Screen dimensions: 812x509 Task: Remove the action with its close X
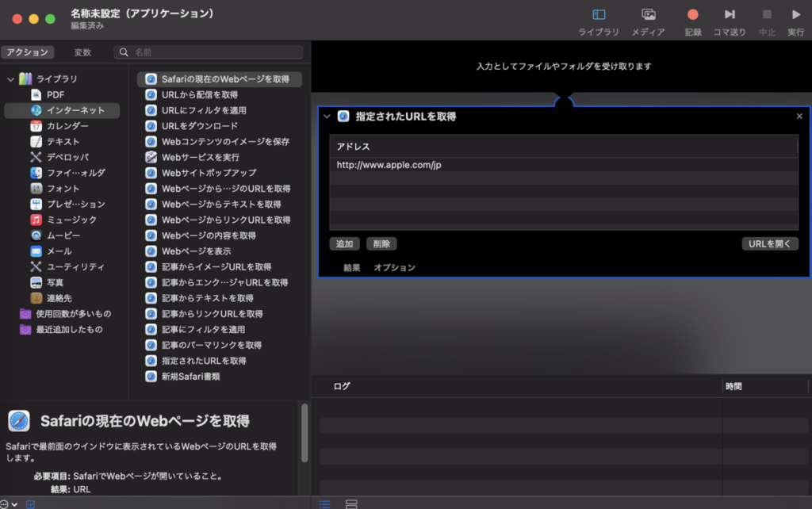click(x=799, y=117)
